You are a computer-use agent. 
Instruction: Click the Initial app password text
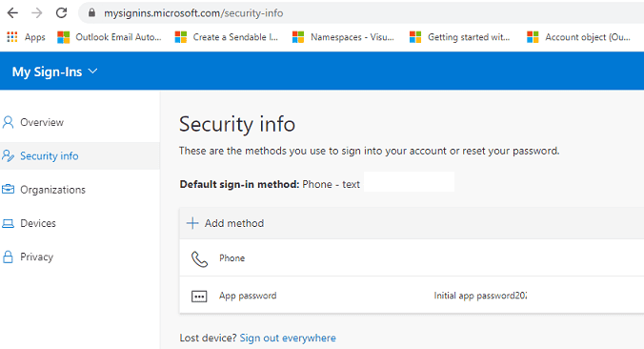pyautogui.click(x=480, y=296)
